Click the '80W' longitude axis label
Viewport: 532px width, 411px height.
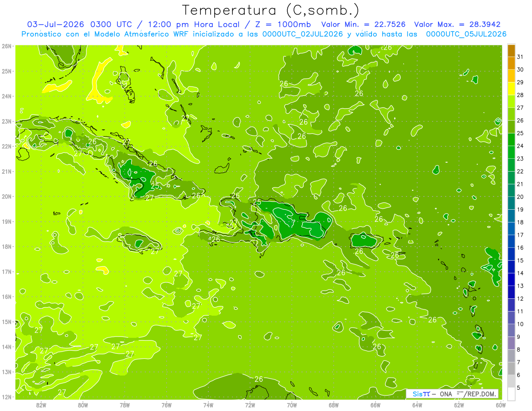point(83,405)
